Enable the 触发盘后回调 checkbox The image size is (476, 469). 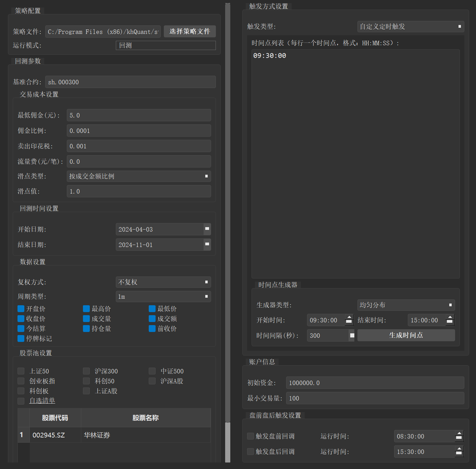(251, 452)
